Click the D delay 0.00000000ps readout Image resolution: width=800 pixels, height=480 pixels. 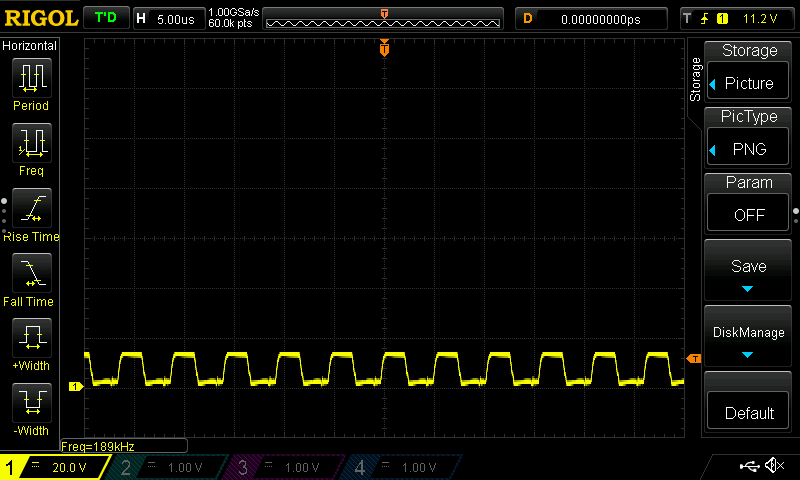[x=591, y=19]
